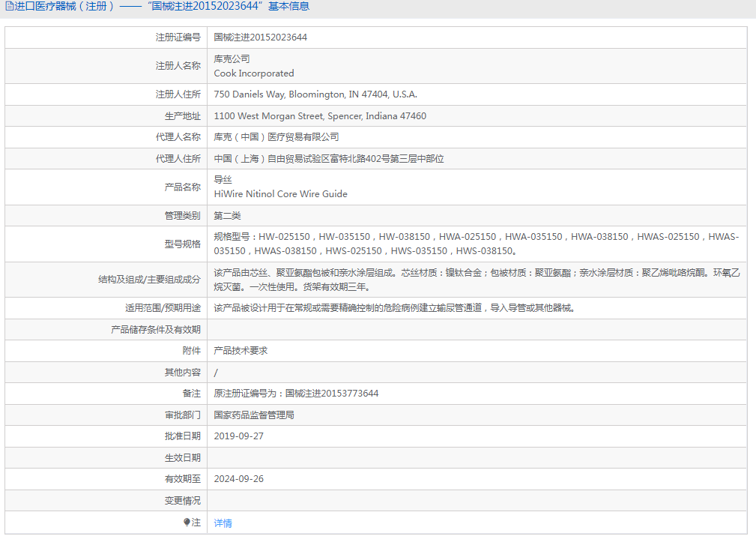This screenshot has width=756, height=542.
Task: Select expiry date 2024-09-26
Action: [239, 479]
